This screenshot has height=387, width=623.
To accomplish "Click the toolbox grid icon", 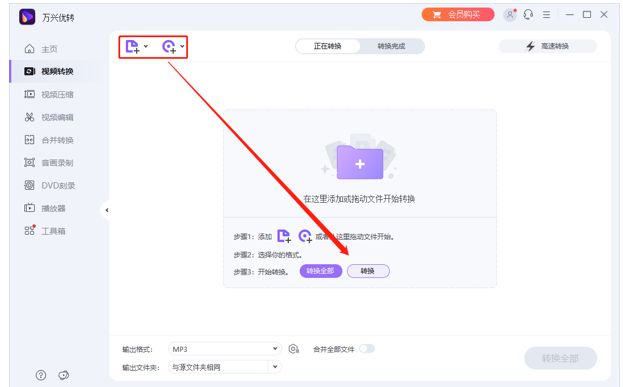I will point(30,230).
